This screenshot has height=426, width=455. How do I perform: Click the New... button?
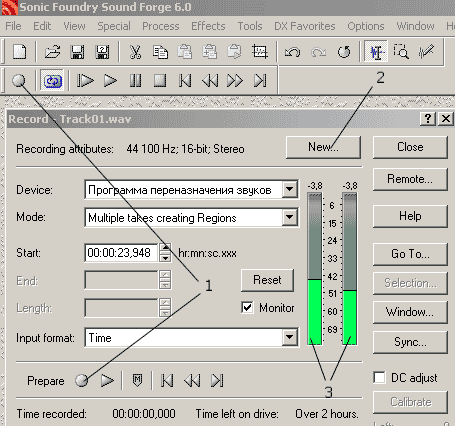click(x=323, y=147)
